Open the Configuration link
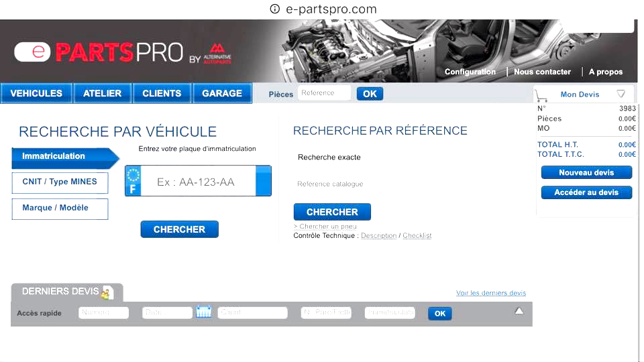644x362 pixels. [x=470, y=72]
